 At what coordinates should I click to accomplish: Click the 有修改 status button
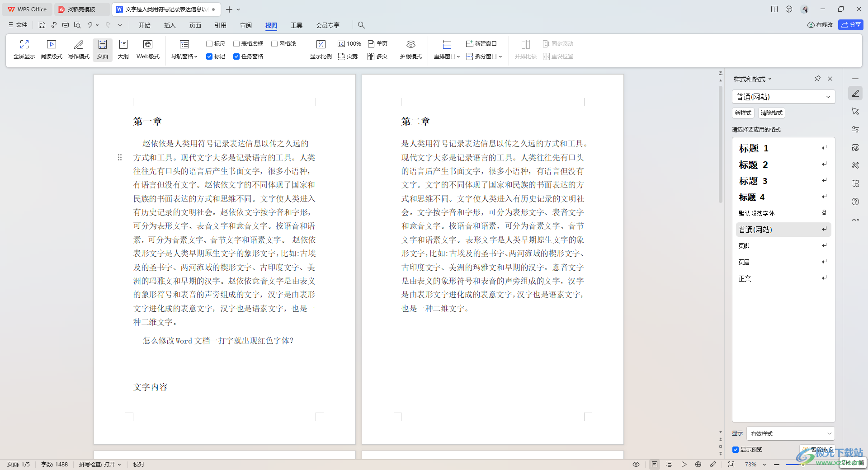820,25
